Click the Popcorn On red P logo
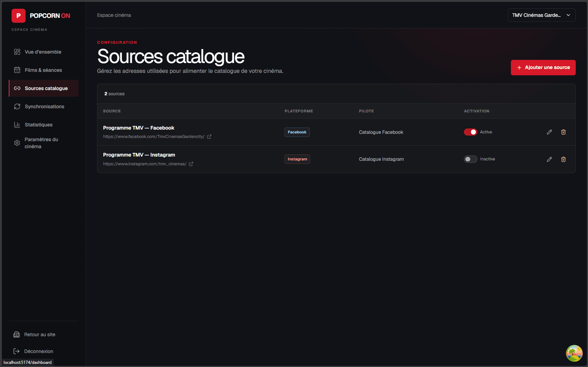 click(19, 16)
